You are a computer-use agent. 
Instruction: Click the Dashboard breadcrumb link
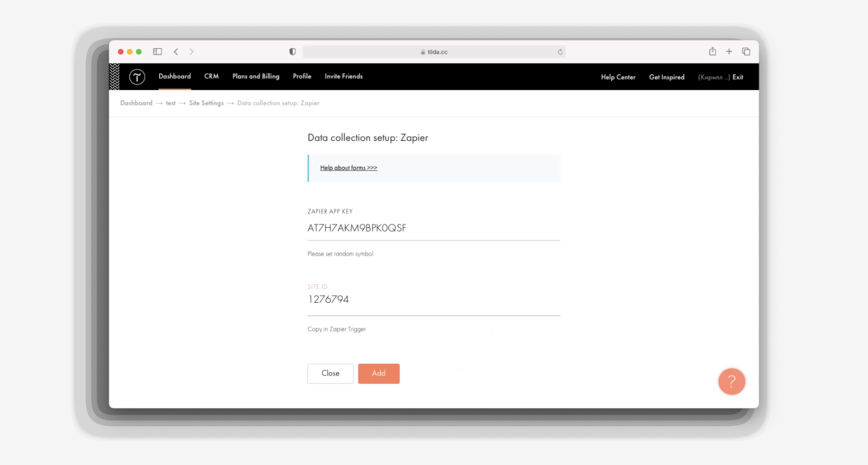(x=136, y=103)
